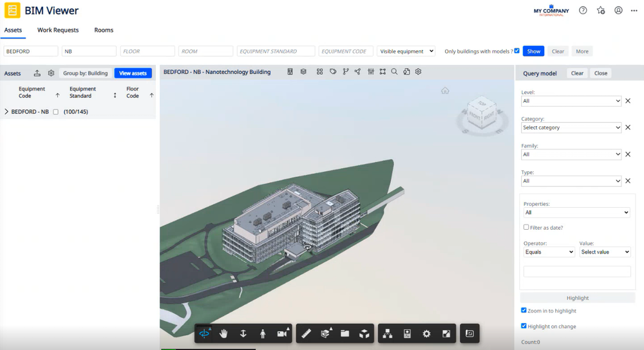The height and width of the screenshot is (350, 644).
Task: Open the Type dropdown
Action: click(571, 181)
